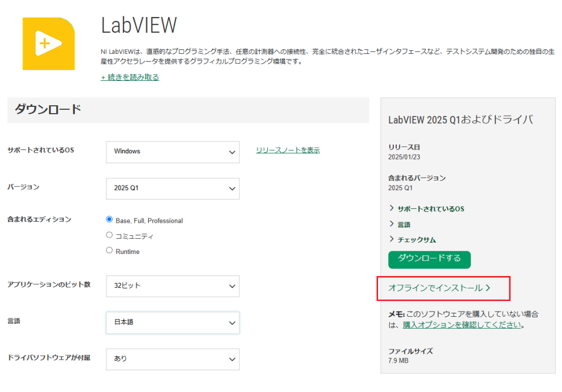Viewport: 562px width, 392px height.
Task: Click + 続きを読み取る link
Action: point(130,77)
